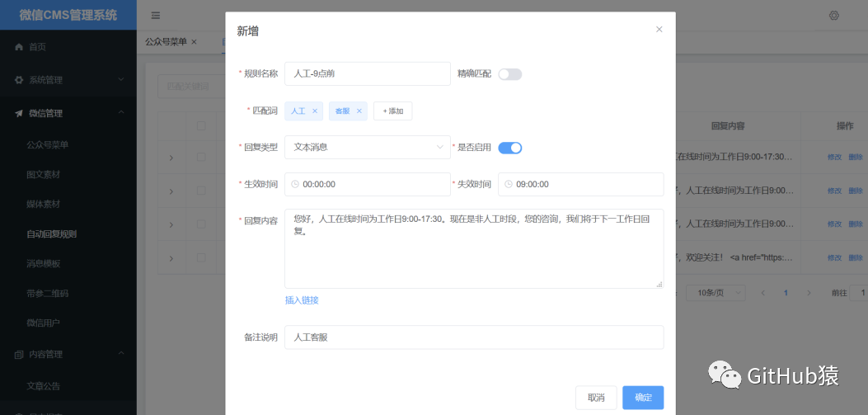The width and height of the screenshot is (868, 415).
Task: Click the 回复内容 text area
Action: (474, 248)
